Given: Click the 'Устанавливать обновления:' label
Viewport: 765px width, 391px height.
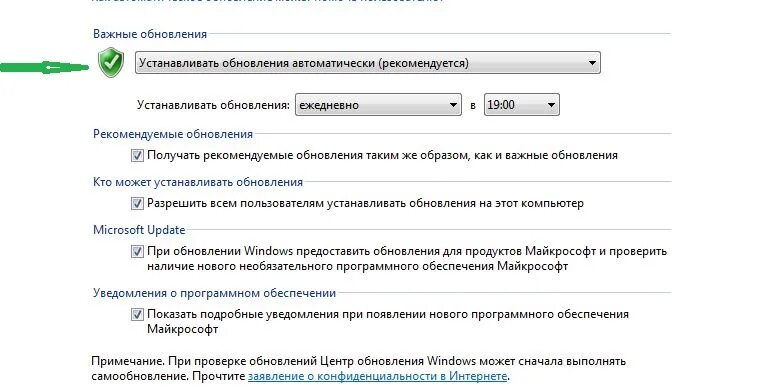Looking at the screenshot, I should [213, 105].
